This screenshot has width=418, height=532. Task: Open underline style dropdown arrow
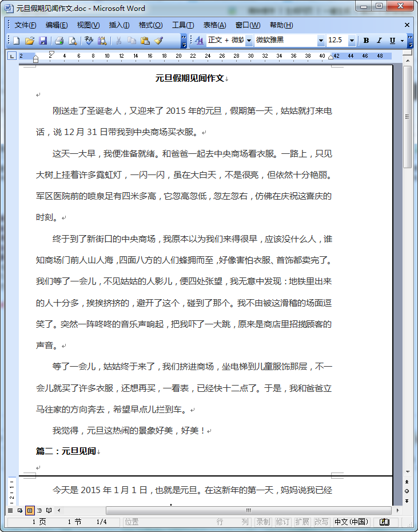point(402,41)
